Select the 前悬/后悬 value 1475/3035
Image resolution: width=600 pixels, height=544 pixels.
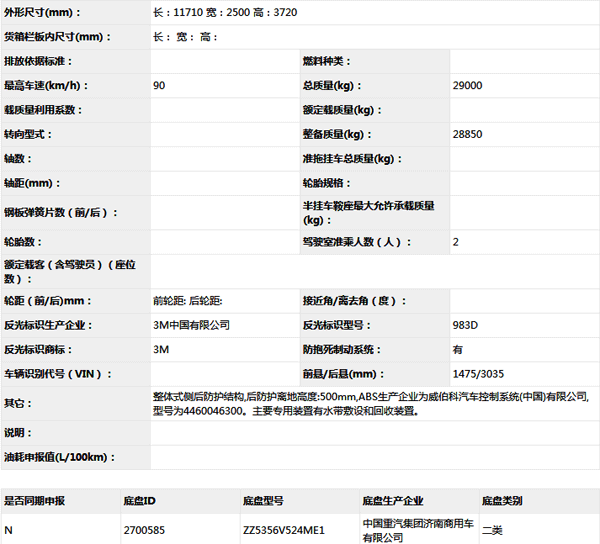[x=478, y=374]
